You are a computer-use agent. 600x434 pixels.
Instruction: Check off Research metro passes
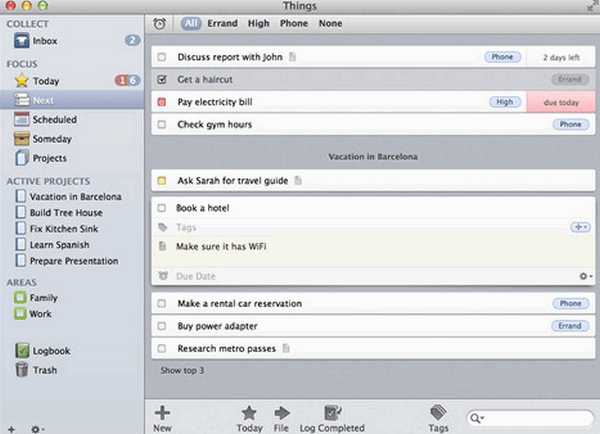[x=162, y=348]
